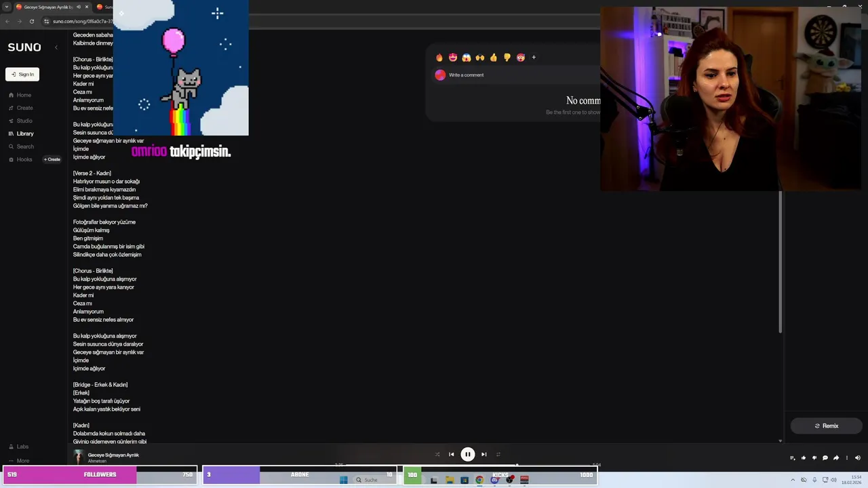Open Search in the sidebar
The height and width of the screenshot is (488, 868).
pos(21,146)
